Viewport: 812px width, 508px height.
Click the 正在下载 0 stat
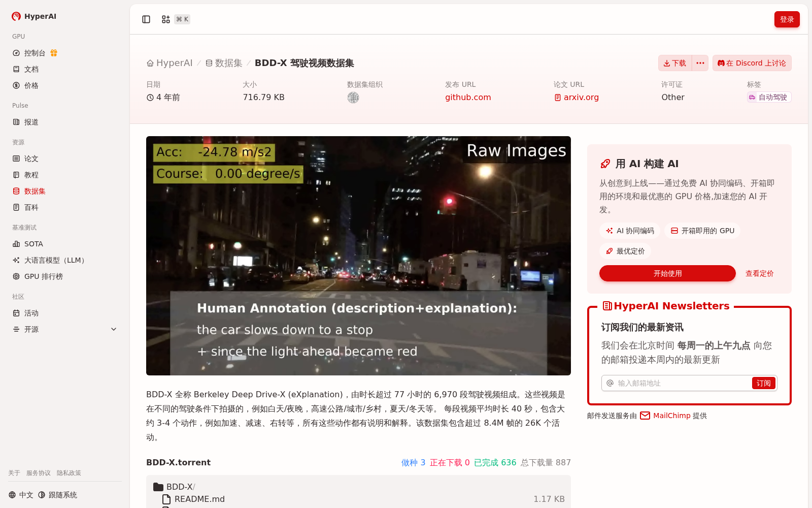tap(450, 462)
